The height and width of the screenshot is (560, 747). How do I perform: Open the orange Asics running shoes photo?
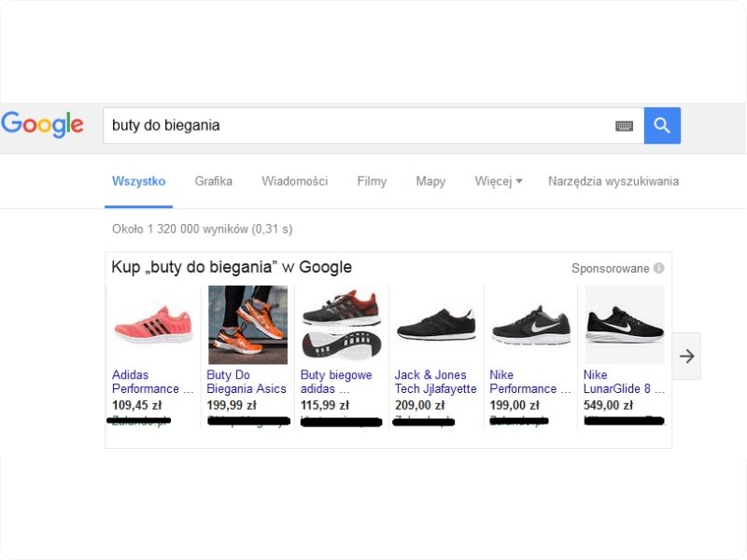[x=247, y=324]
